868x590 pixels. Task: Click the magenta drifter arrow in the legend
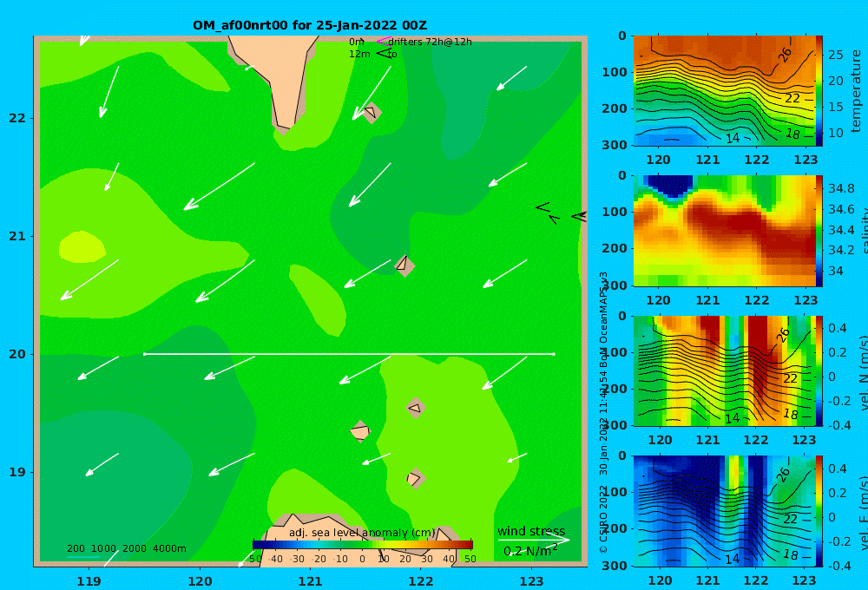384,42
